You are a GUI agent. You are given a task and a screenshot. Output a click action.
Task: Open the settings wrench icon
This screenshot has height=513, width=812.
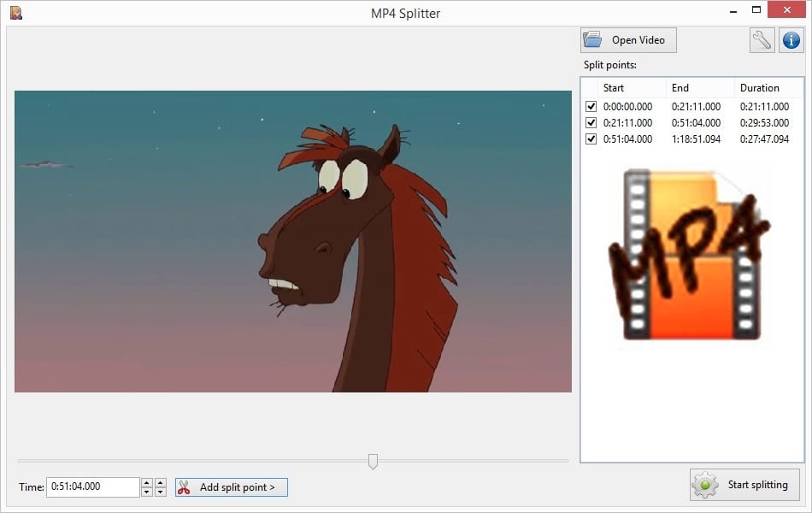(x=762, y=40)
